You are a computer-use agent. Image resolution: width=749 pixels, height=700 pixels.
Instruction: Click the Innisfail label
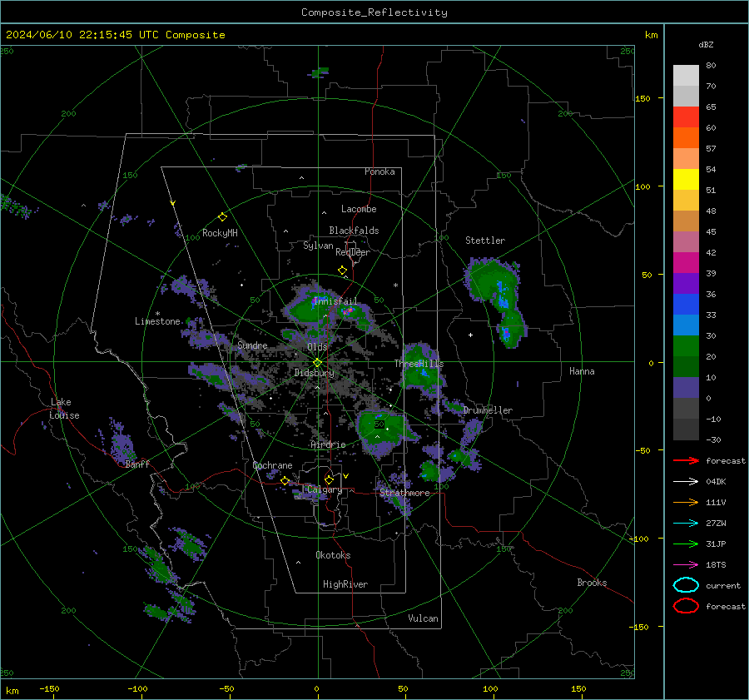(335, 301)
